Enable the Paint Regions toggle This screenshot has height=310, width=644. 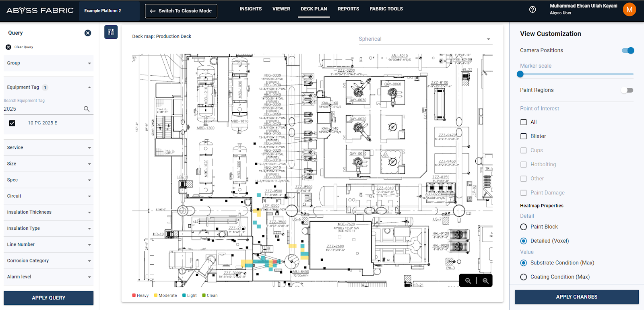coord(627,90)
